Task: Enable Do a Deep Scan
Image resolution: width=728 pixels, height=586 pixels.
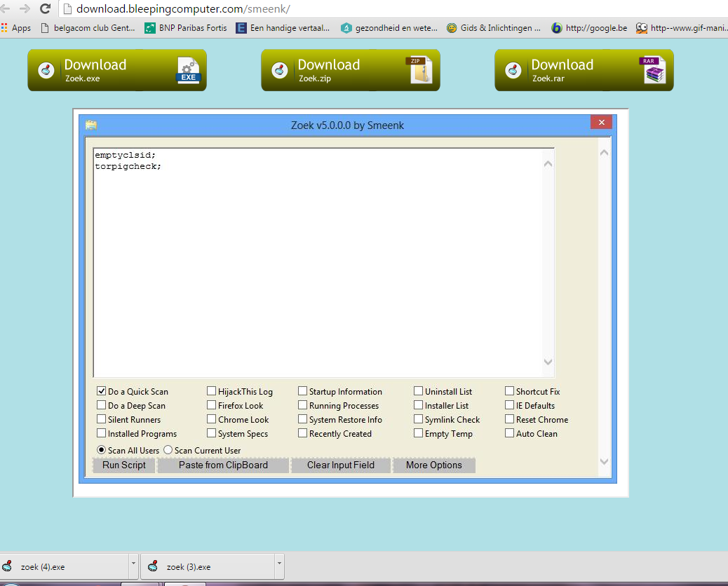Action: [x=101, y=405]
